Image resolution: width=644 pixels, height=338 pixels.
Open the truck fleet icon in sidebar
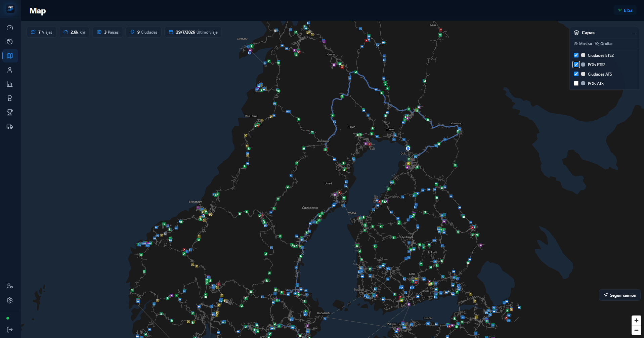tap(10, 126)
